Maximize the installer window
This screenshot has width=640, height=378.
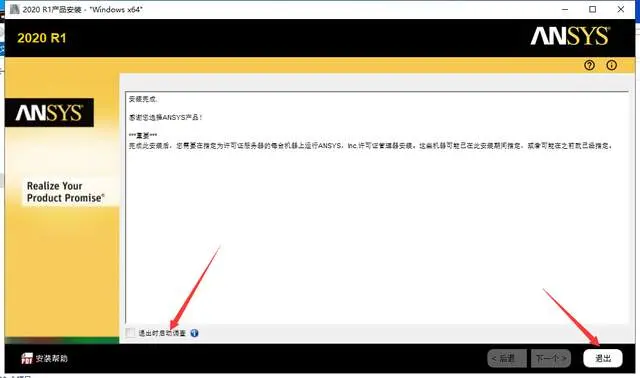(x=592, y=9)
